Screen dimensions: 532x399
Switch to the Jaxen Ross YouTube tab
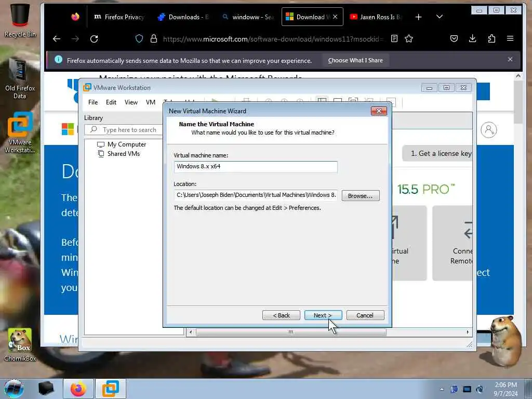[375, 17]
